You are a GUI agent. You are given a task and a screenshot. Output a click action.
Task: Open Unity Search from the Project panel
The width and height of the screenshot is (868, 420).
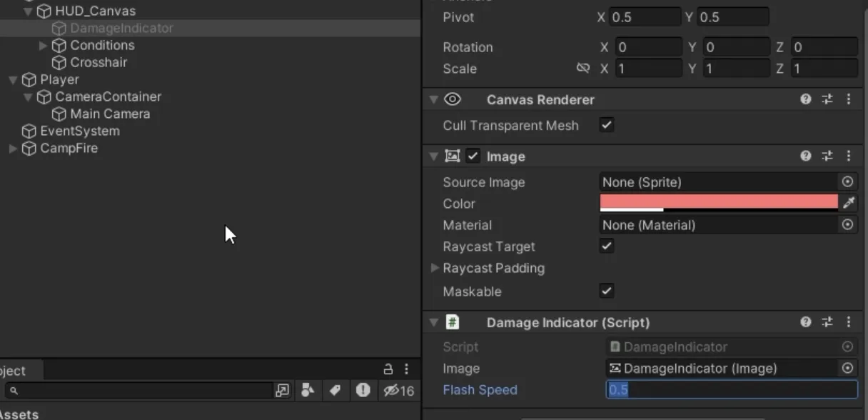283,391
